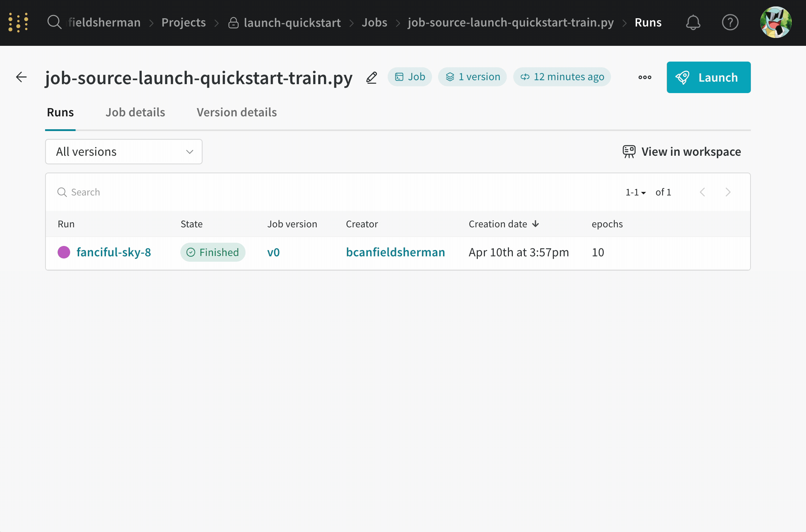Click View in workspace
The width and height of the screenshot is (806, 532).
(x=682, y=152)
